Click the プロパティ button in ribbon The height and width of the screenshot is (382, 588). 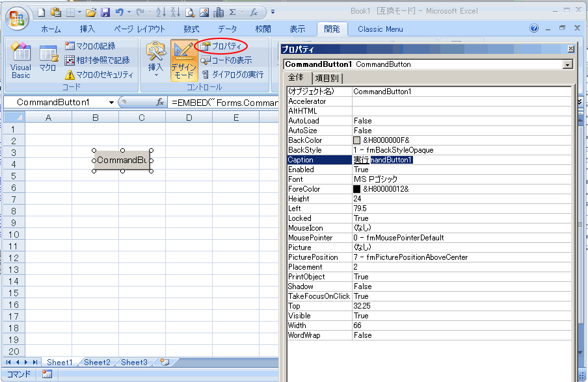pyautogui.click(x=220, y=46)
